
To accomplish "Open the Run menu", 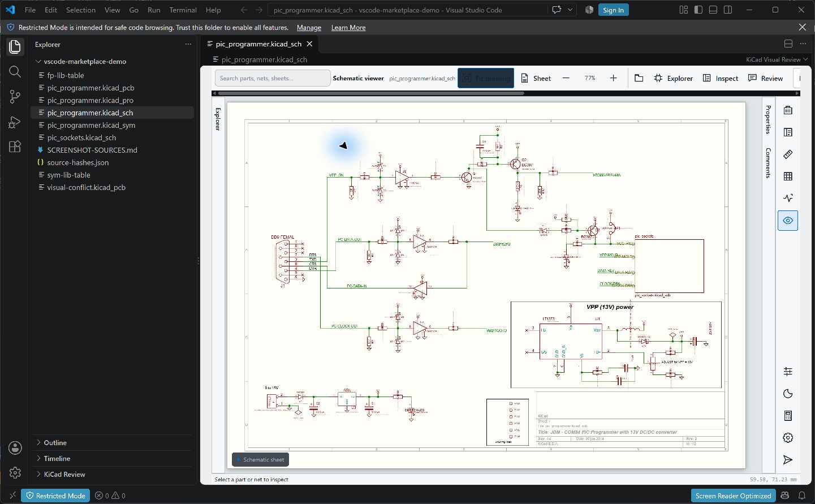I will [x=154, y=10].
